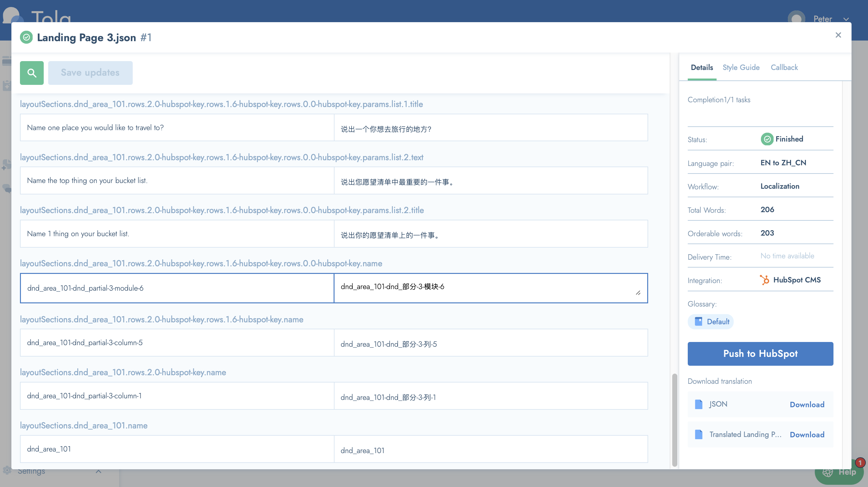Click the Localization workflow value

tap(780, 186)
